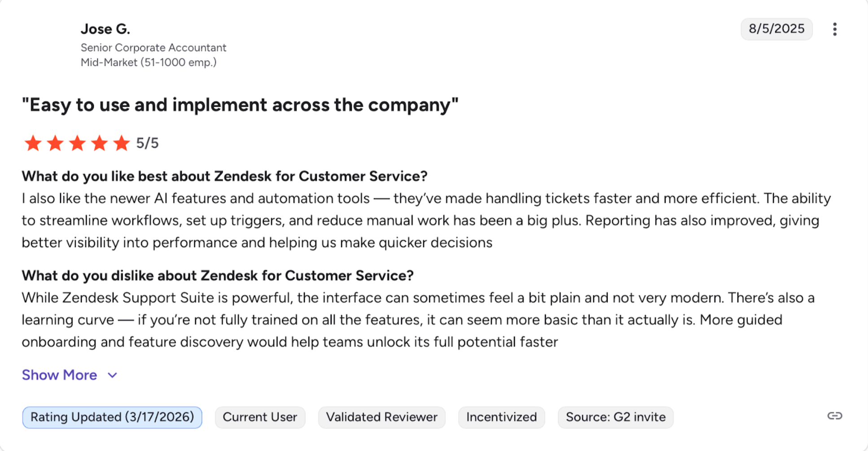Open the three-dot review options menu
This screenshot has height=451, width=868.
click(834, 29)
